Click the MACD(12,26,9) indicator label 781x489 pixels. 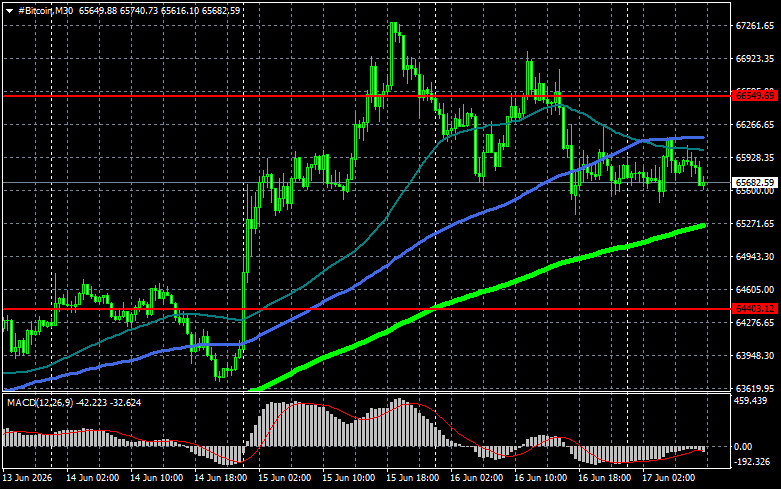click(38, 402)
